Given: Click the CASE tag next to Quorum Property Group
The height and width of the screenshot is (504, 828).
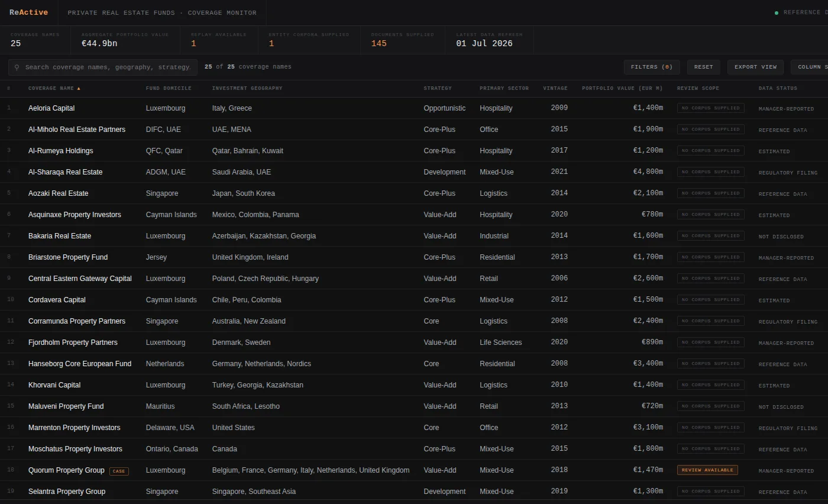Looking at the screenshot, I should pos(119,471).
